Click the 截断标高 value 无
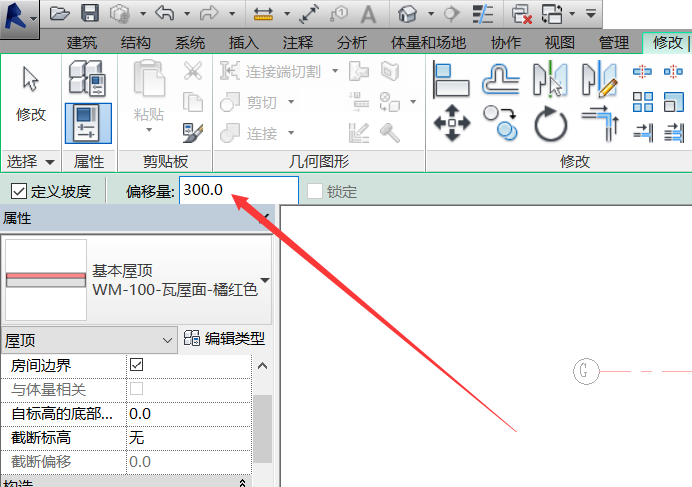 tap(188, 438)
